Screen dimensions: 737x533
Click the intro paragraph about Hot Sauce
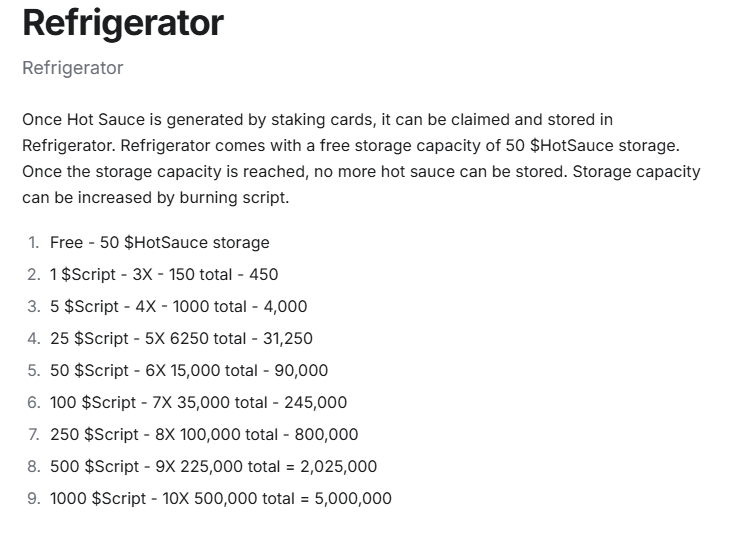pos(361,158)
